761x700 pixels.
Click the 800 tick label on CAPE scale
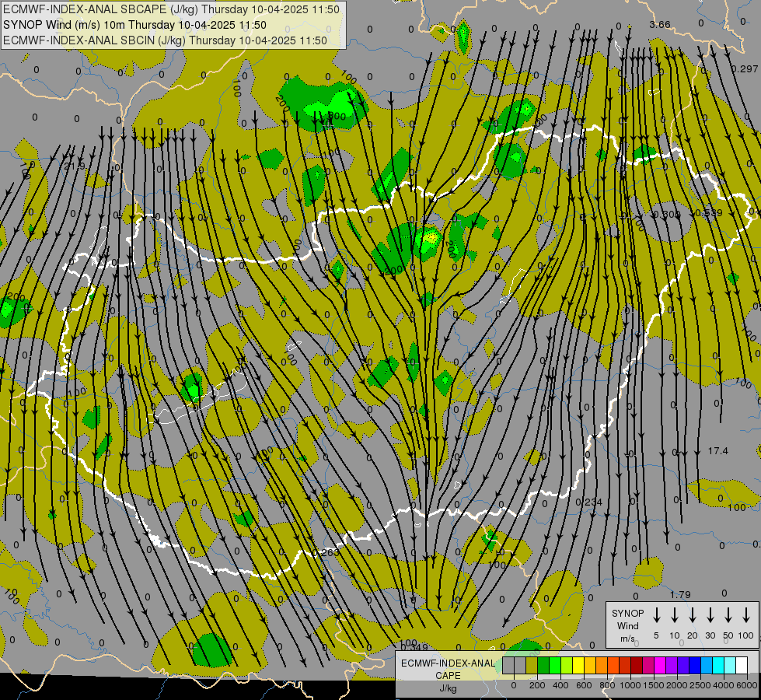[607, 685]
